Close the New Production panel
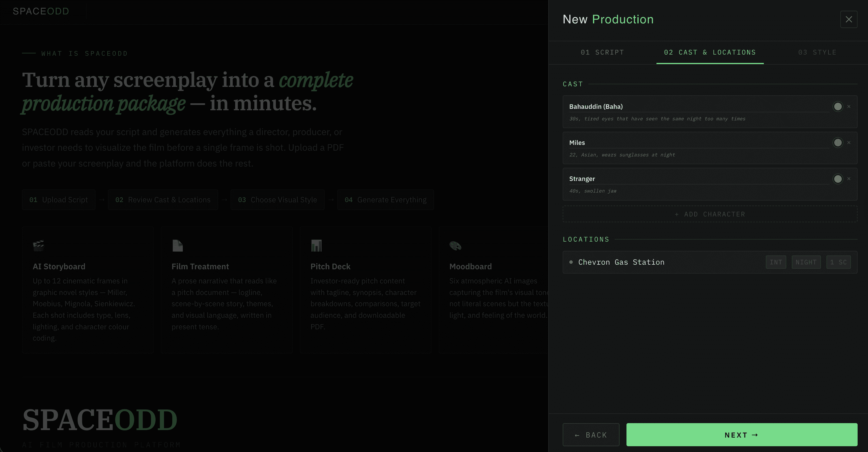The width and height of the screenshot is (868, 452). click(x=848, y=19)
